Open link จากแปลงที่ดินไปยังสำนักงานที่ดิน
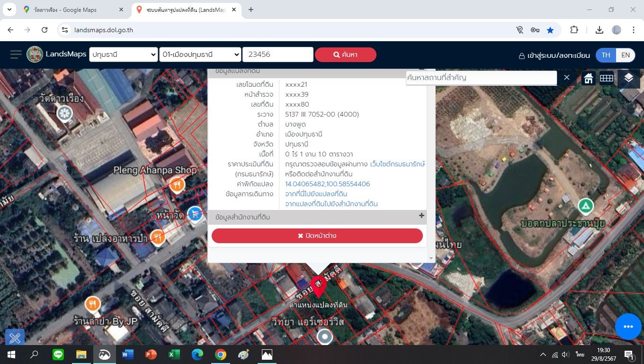Image resolution: width=644 pixels, height=364 pixels. point(331,204)
